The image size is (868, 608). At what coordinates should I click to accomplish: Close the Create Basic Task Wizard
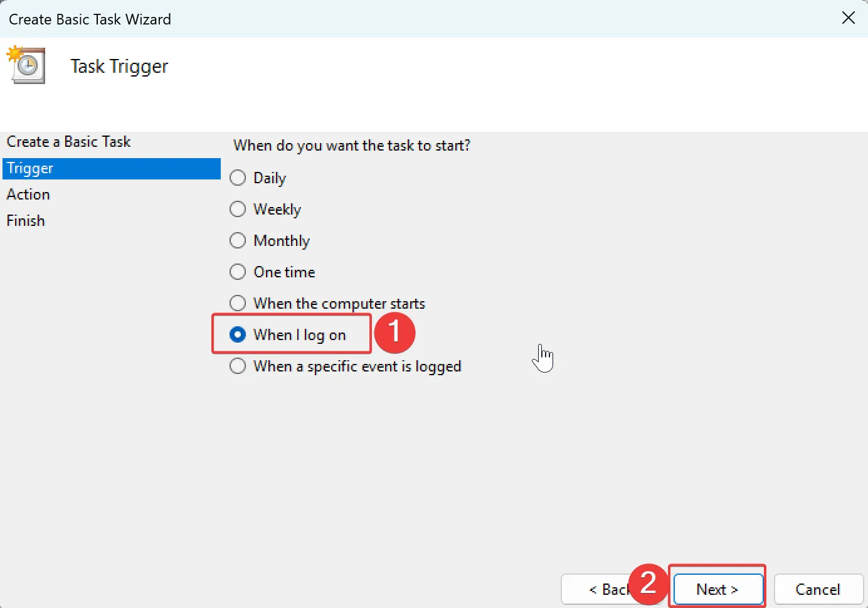pyautogui.click(x=849, y=18)
